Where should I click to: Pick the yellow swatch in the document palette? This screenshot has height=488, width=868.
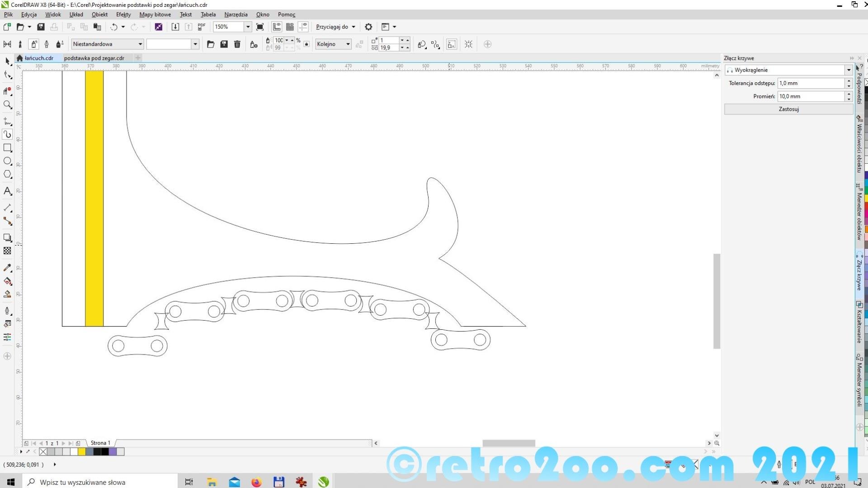tap(82, 451)
